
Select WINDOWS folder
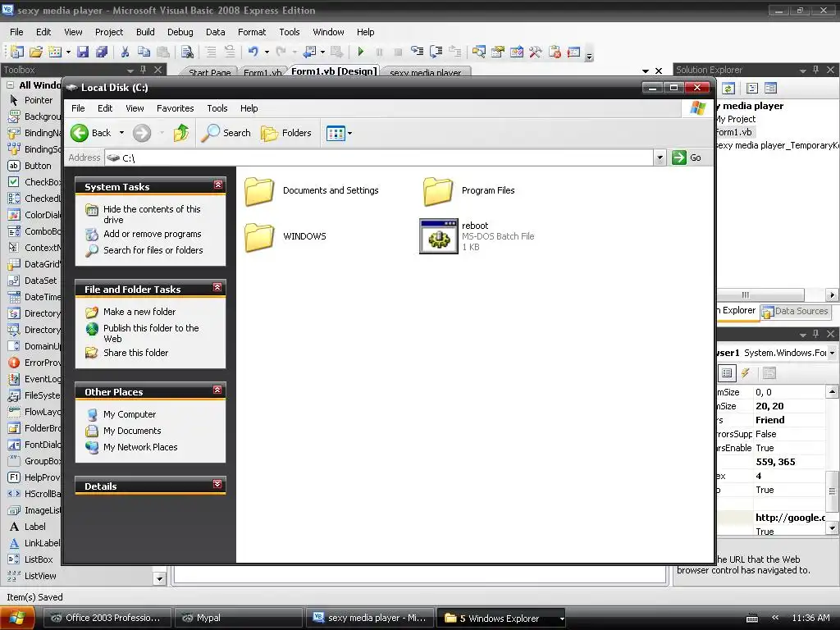click(x=285, y=237)
